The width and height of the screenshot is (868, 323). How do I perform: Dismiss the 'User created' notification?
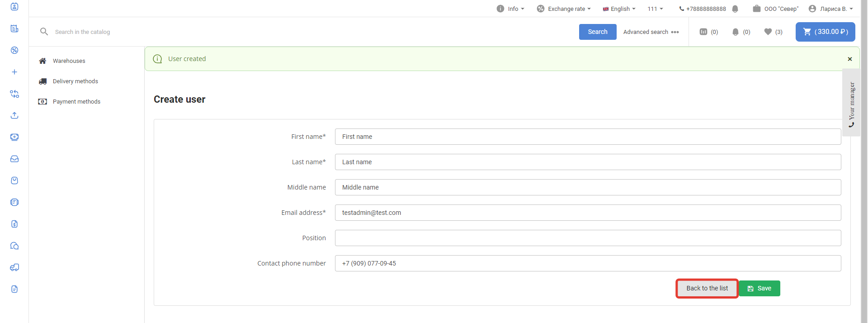coord(850,59)
